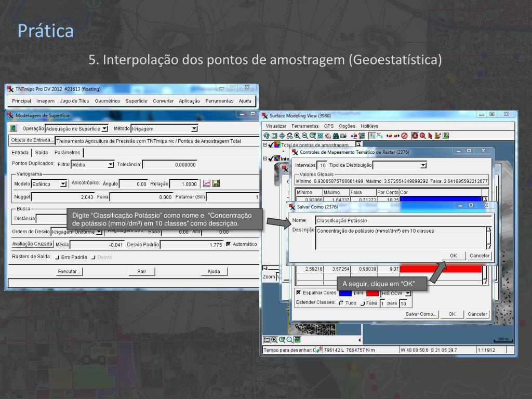The image size is (532, 399).
Task: Click the Zoom In magnifier icon
Action: point(297,136)
